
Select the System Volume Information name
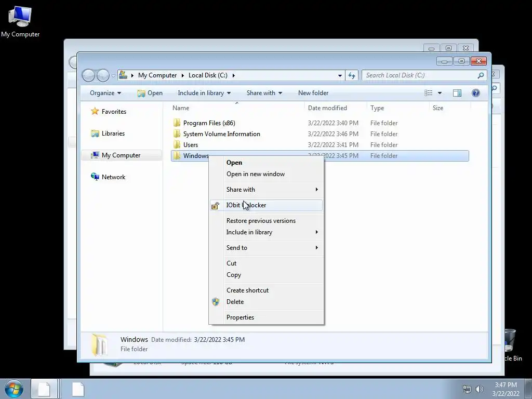point(221,134)
